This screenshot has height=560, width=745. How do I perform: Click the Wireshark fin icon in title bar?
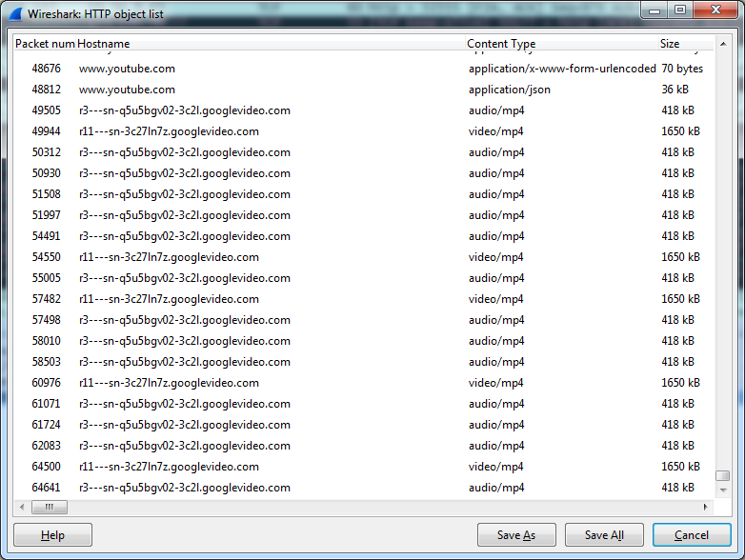15,13
